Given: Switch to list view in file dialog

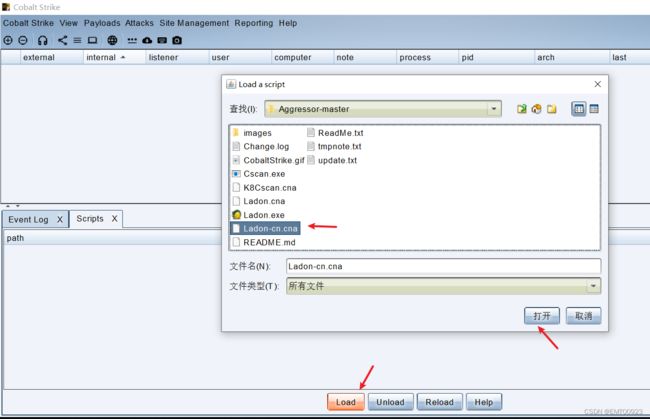Looking at the screenshot, I should pyautogui.click(x=579, y=109).
